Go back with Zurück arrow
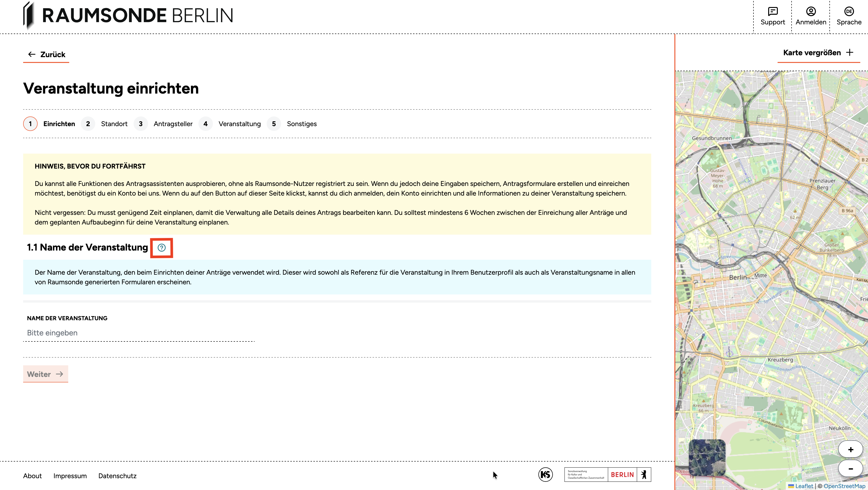The width and height of the screenshot is (868, 490). [x=47, y=54]
